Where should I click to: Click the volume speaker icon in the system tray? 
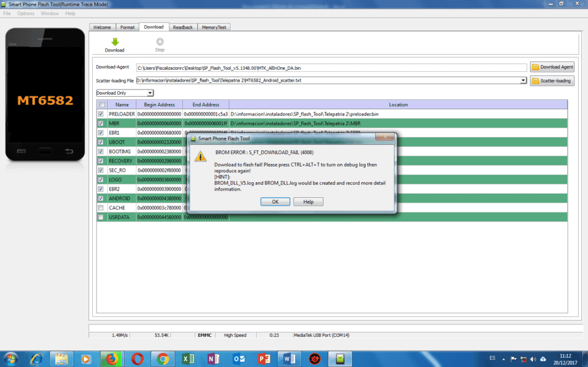tap(533, 359)
